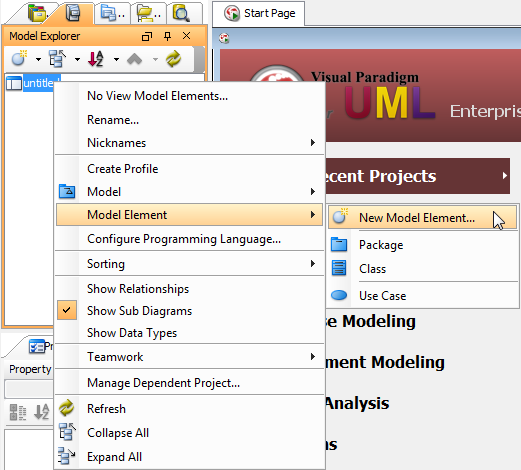Screen dimensions: 521x470
Task: Click the categorized view icon in Property panel
Action: (x=18, y=412)
